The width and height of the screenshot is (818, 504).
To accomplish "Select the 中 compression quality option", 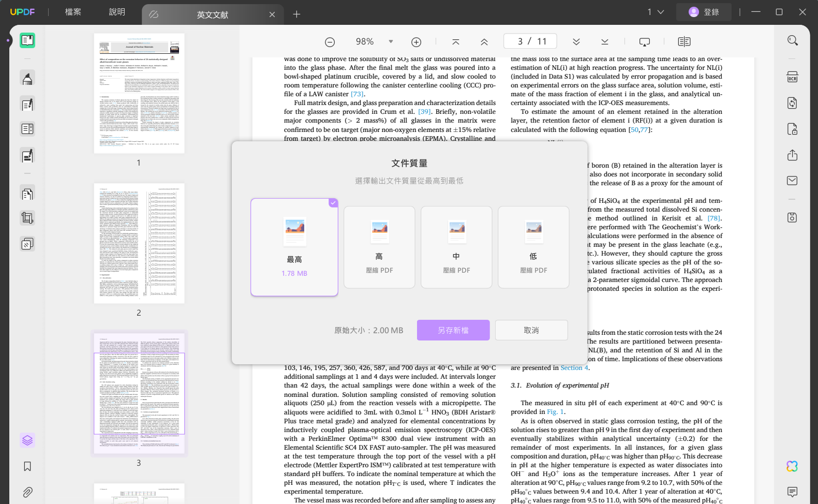I will point(456,247).
